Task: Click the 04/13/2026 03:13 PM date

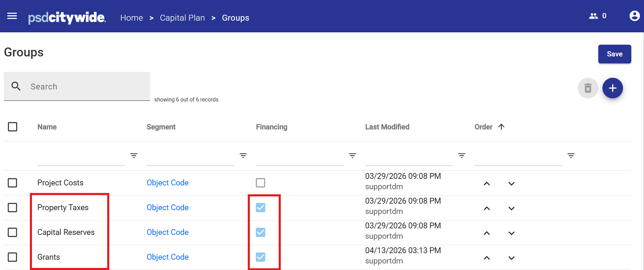Action: pos(403,250)
